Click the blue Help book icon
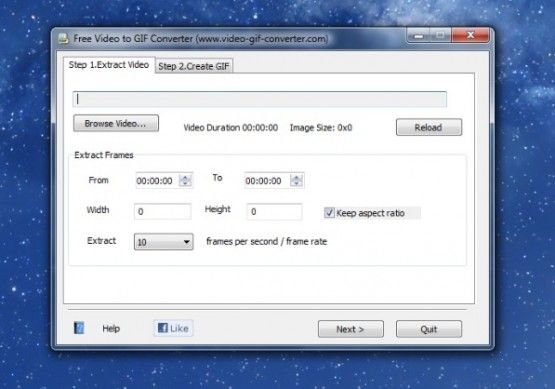 pos(79,328)
